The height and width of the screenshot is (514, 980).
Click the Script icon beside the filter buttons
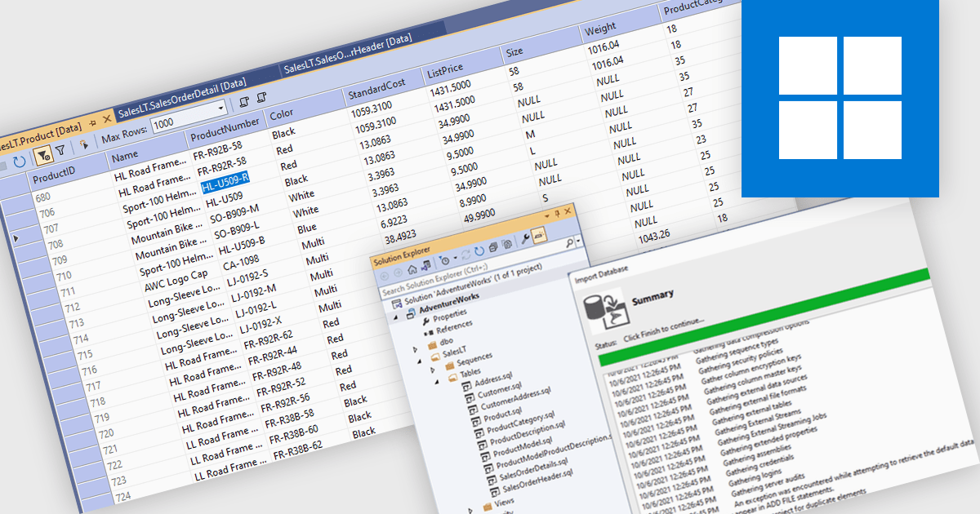point(84,144)
